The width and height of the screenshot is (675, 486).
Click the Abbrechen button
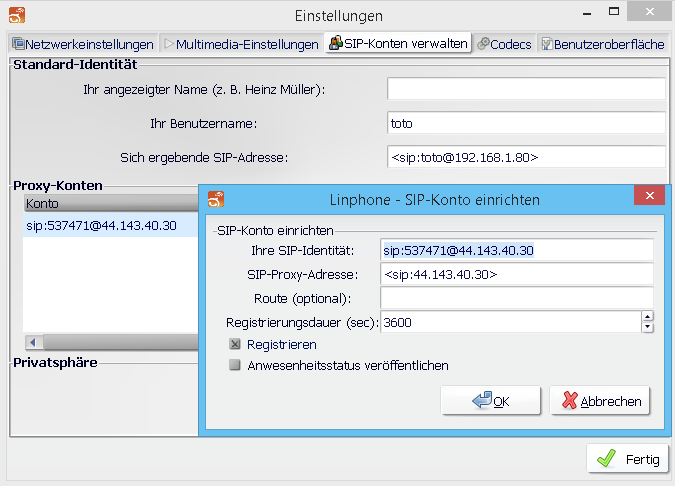600,401
